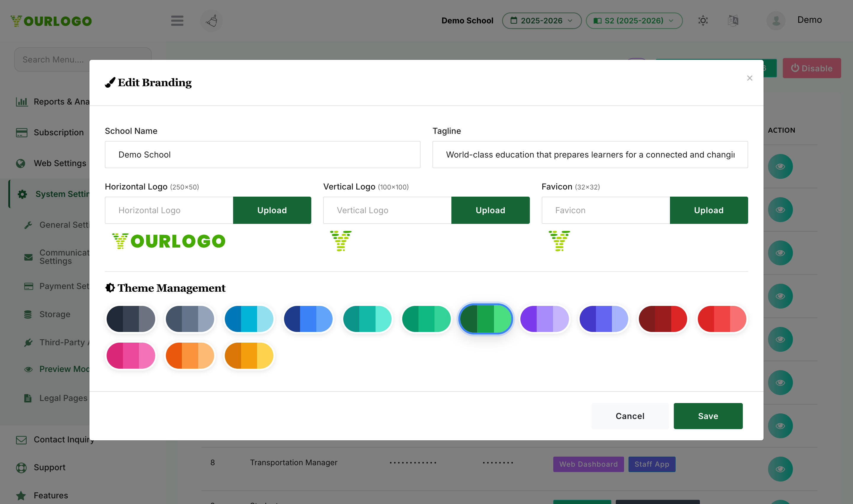Viewport: 853px width, 504px height.
Task: Click the Staff App badge in the Transportation Manager row
Action: [652, 464]
